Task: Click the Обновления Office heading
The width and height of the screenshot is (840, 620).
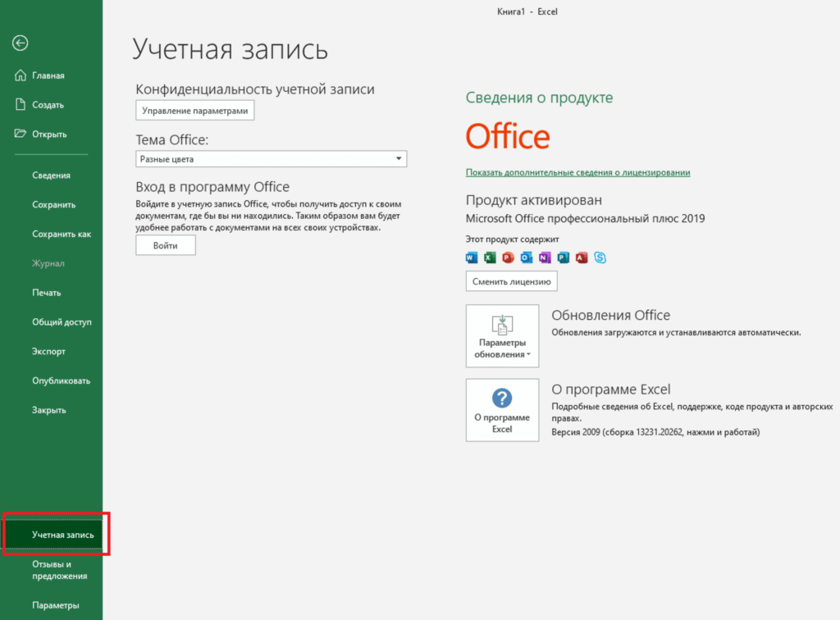Action: point(610,316)
